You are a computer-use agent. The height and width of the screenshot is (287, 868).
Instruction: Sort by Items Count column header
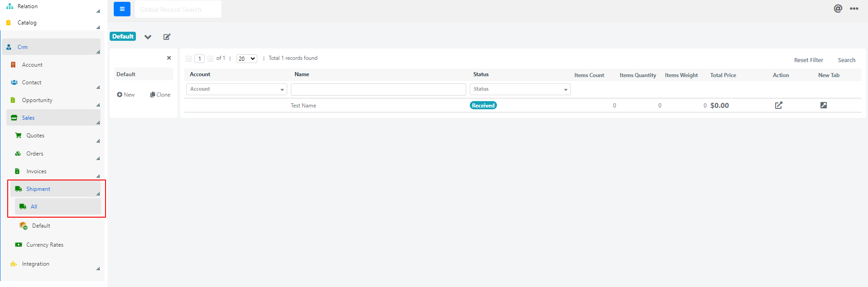point(589,75)
